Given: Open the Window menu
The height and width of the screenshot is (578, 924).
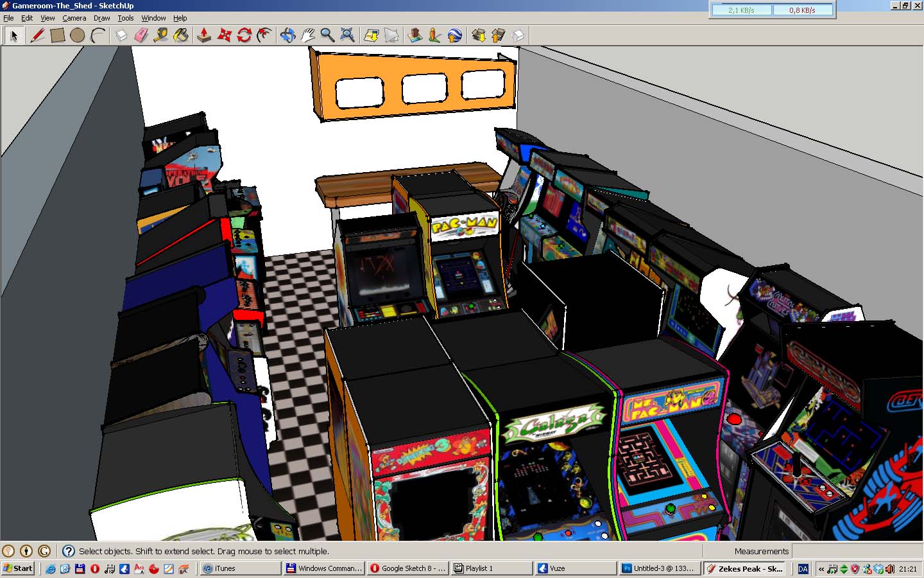Looking at the screenshot, I should click(153, 18).
